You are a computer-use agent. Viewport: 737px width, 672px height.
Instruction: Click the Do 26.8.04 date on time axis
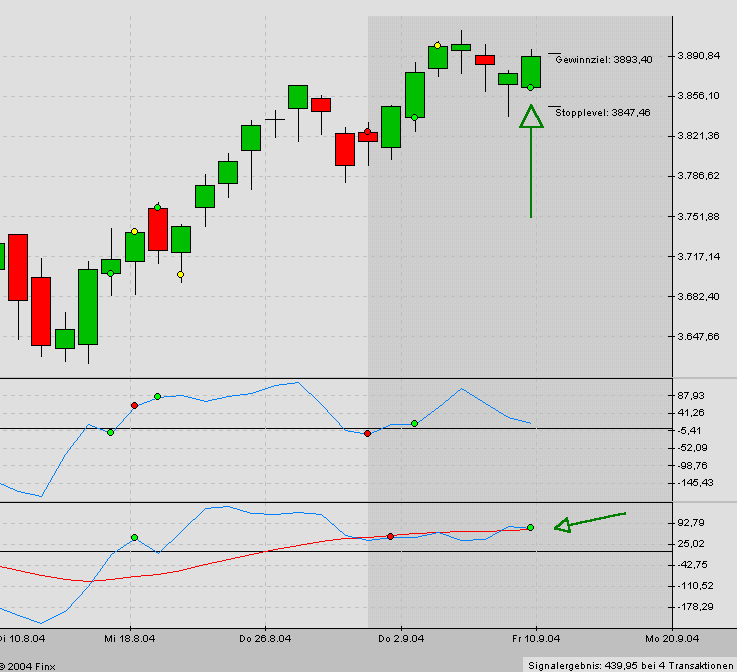click(265, 637)
